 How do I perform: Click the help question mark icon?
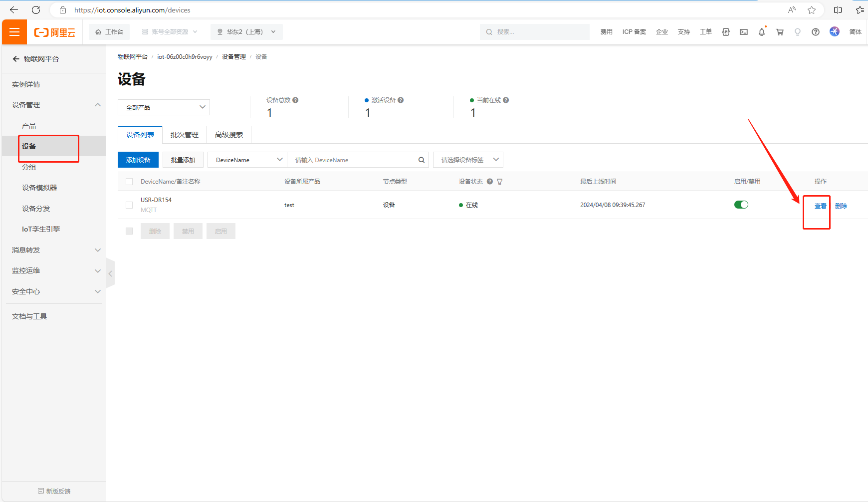[x=816, y=32]
